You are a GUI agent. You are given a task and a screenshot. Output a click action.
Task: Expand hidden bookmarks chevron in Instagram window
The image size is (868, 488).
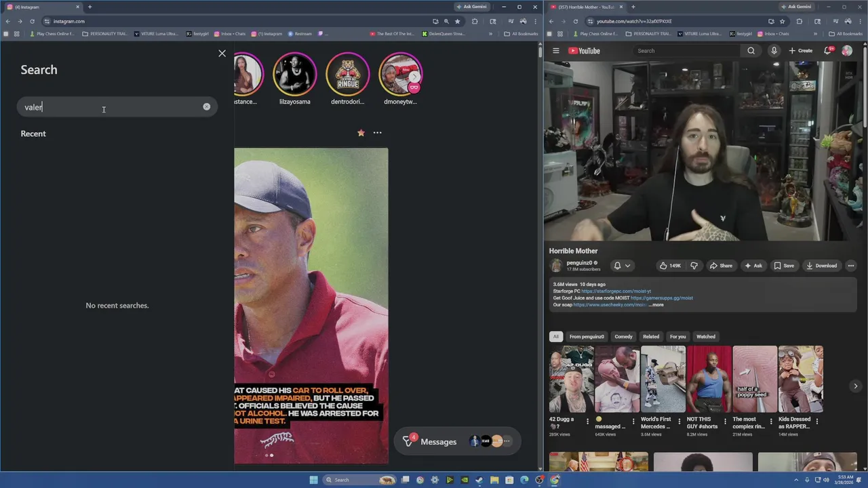pyautogui.click(x=490, y=33)
